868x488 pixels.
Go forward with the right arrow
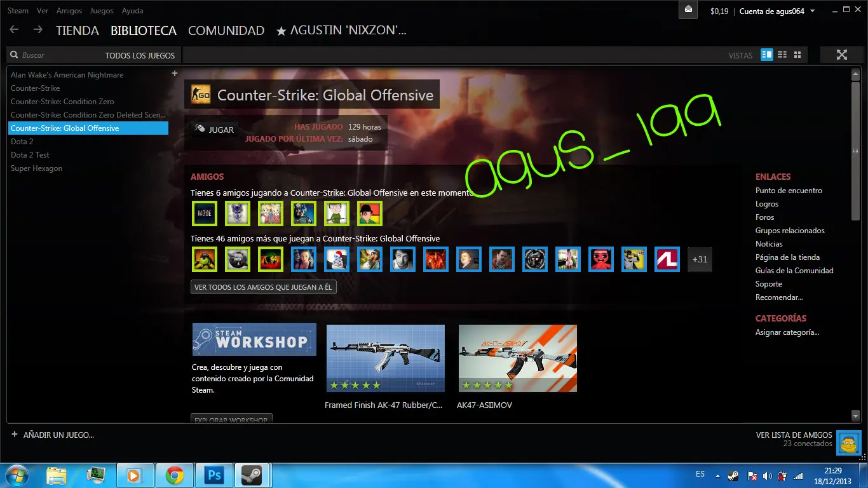(38, 30)
